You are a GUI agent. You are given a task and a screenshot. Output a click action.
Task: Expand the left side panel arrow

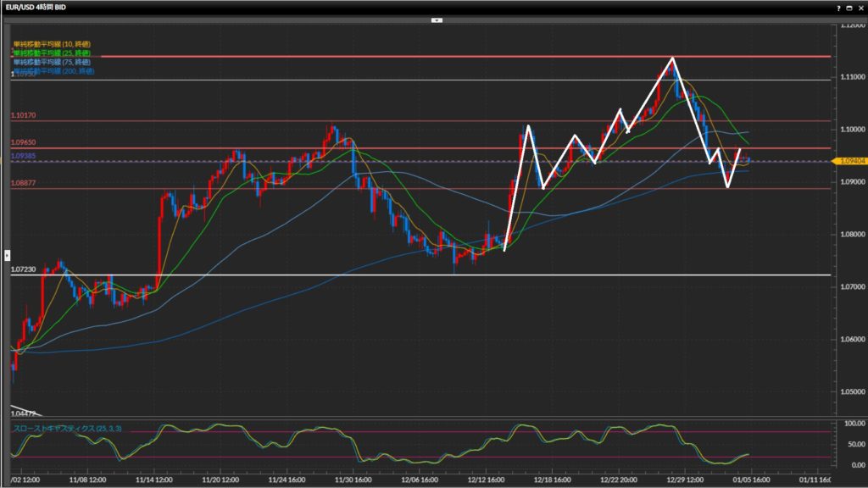(x=7, y=253)
